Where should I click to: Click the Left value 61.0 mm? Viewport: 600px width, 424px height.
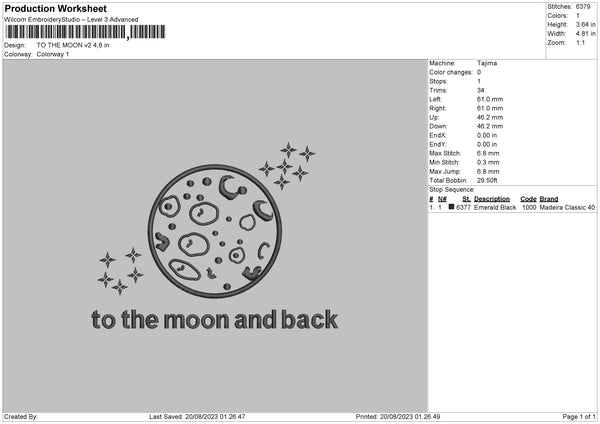click(490, 99)
